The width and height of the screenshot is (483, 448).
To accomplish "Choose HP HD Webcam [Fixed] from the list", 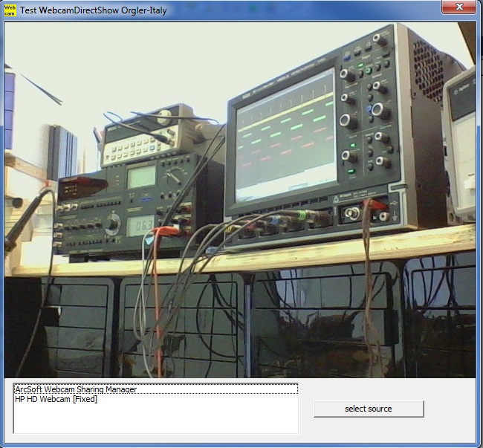I will pos(56,399).
